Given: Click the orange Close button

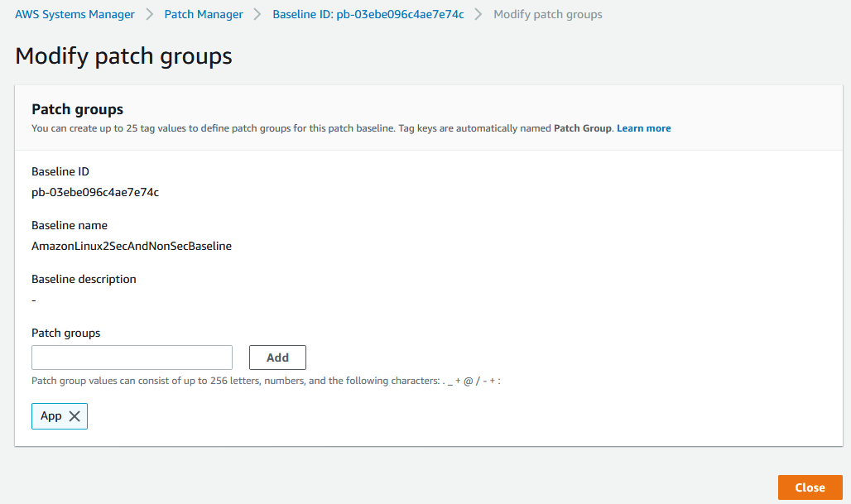Looking at the screenshot, I should pos(810,487).
